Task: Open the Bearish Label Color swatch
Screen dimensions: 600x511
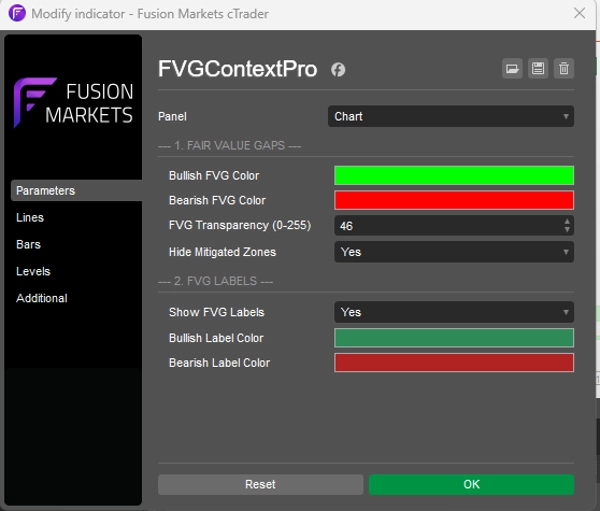Action: pos(454,362)
